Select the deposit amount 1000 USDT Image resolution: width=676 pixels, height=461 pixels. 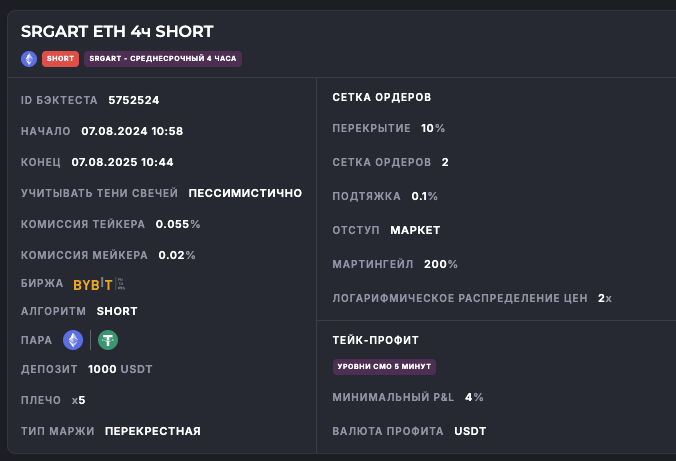[x=120, y=369]
